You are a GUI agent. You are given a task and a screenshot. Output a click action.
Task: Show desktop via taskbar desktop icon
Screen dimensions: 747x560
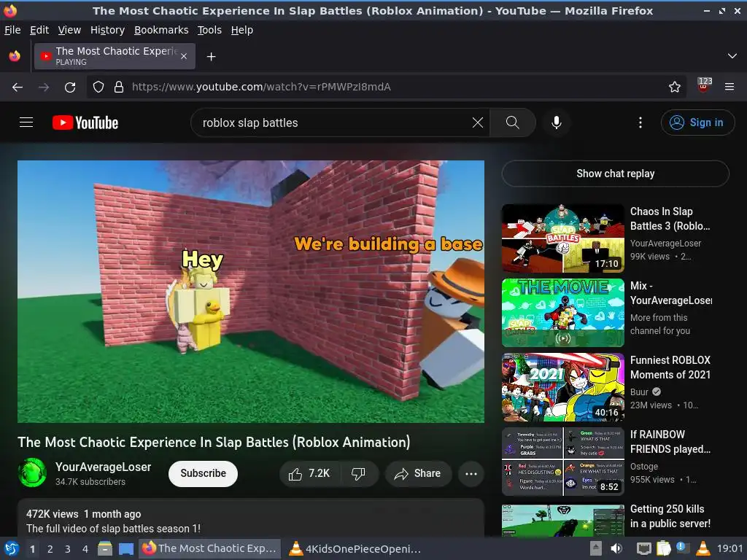click(x=125, y=548)
